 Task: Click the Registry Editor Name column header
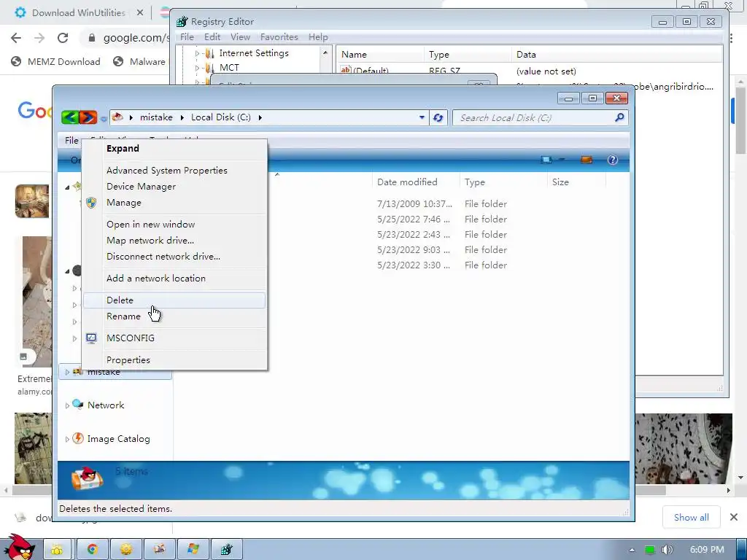pyautogui.click(x=380, y=55)
